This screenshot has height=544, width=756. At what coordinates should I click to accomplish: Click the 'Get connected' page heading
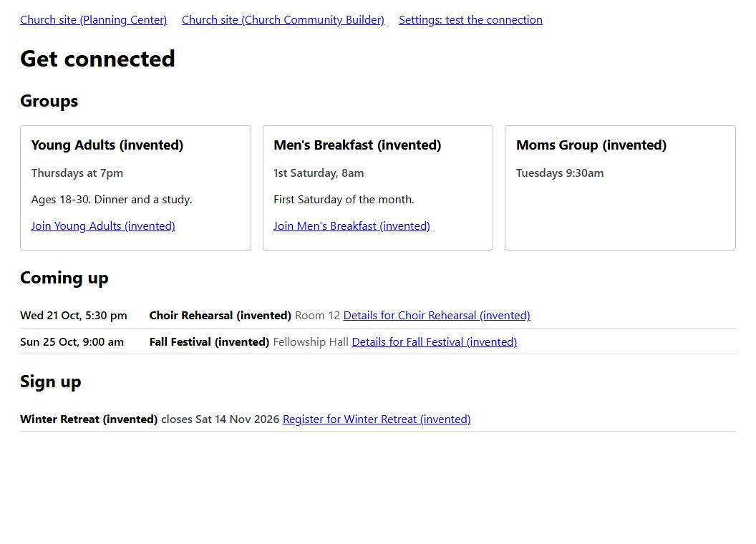pos(97,59)
